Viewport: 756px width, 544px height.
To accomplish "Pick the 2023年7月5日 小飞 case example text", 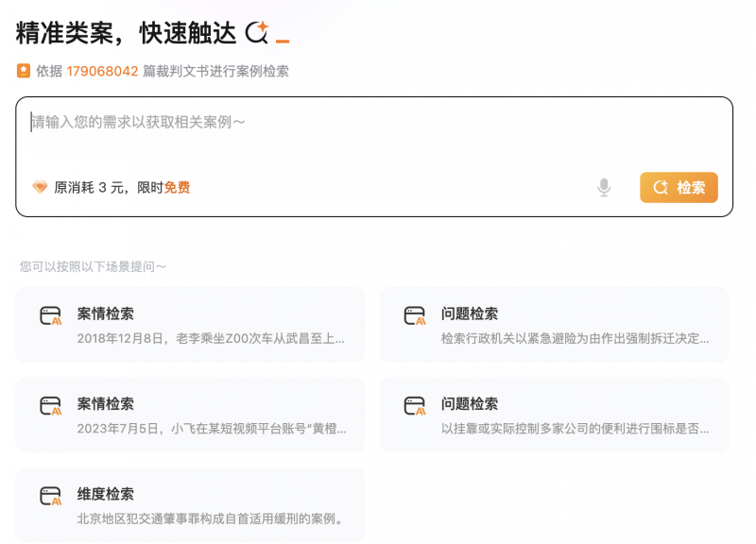I will pyautogui.click(x=212, y=429).
